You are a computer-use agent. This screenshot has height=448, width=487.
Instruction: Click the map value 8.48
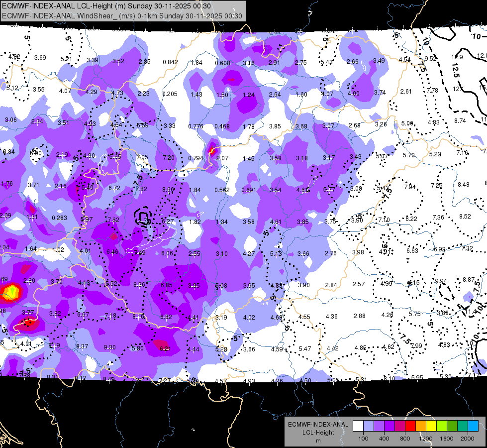pos(464,184)
